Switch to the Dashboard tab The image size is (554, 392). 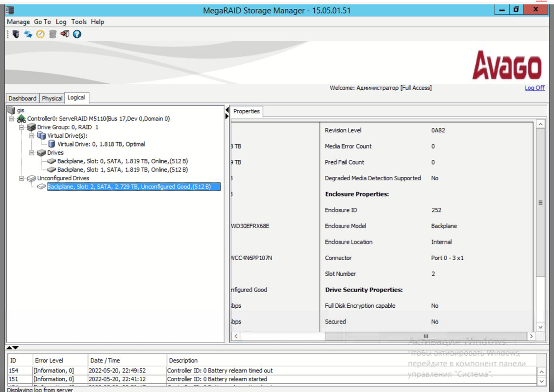tap(22, 98)
